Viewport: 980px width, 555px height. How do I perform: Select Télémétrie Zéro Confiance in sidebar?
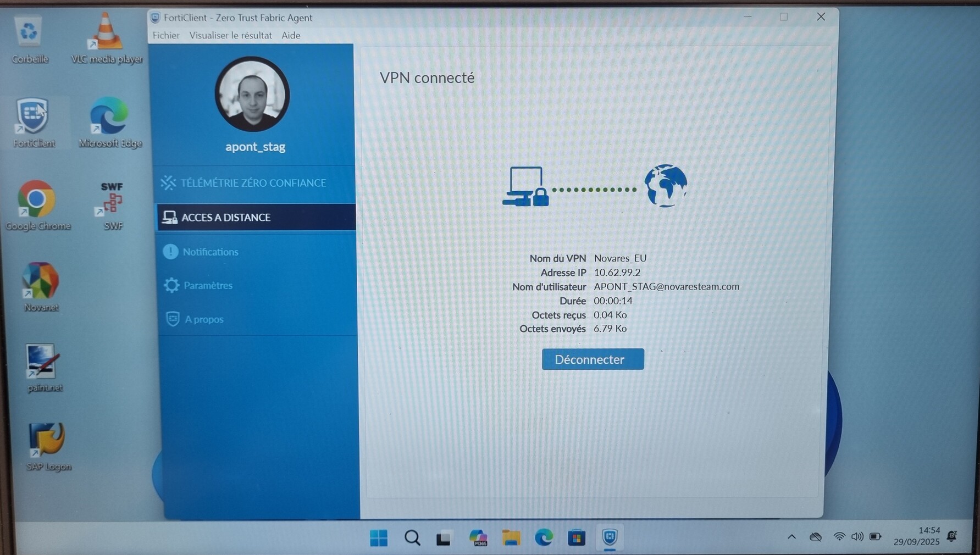(253, 183)
